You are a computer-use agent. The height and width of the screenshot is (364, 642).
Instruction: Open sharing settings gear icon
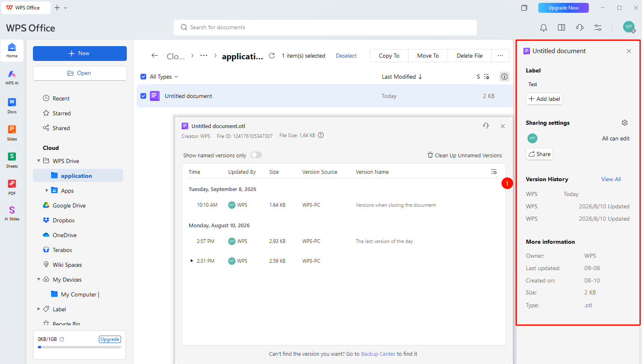click(625, 123)
